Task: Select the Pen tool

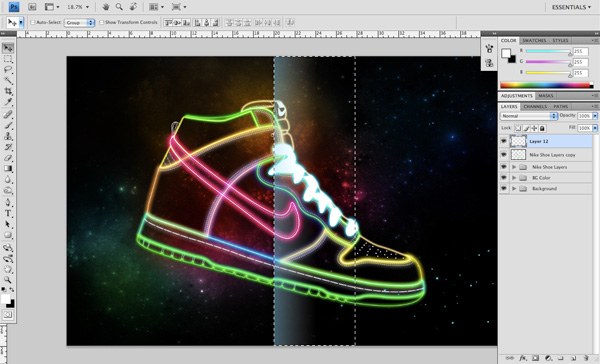Action: [8, 203]
